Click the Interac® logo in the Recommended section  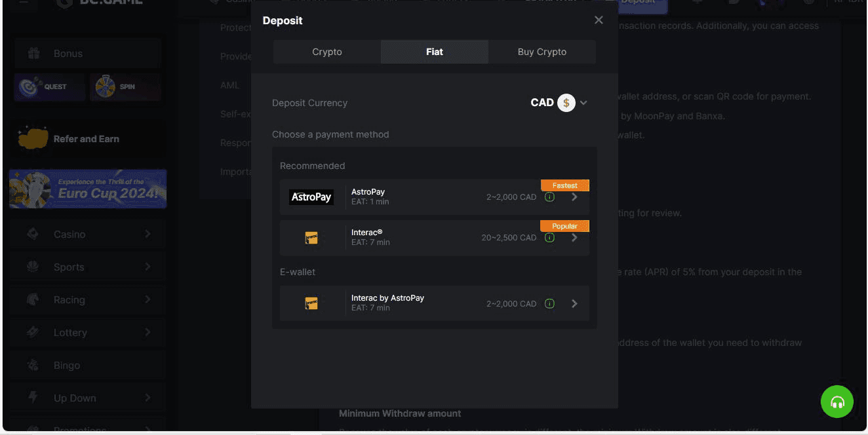click(311, 238)
